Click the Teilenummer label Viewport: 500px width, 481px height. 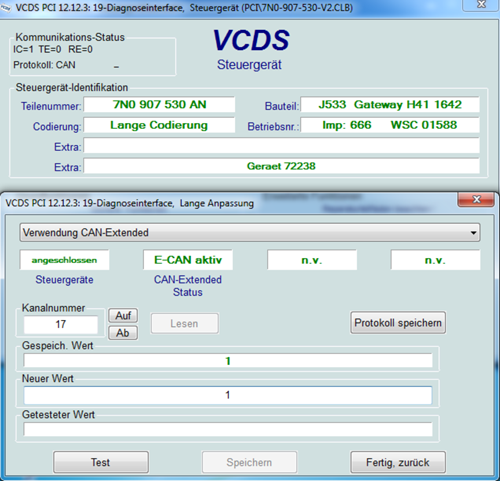(x=51, y=106)
